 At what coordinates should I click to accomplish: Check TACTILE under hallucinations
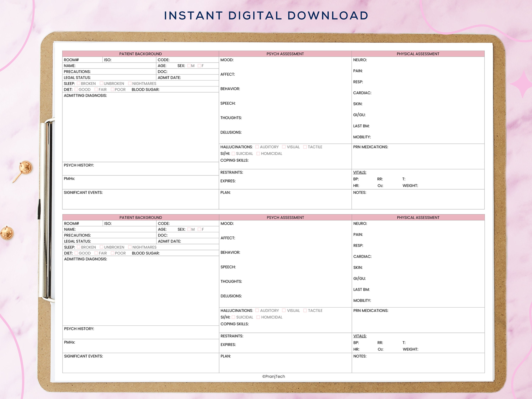coord(305,147)
